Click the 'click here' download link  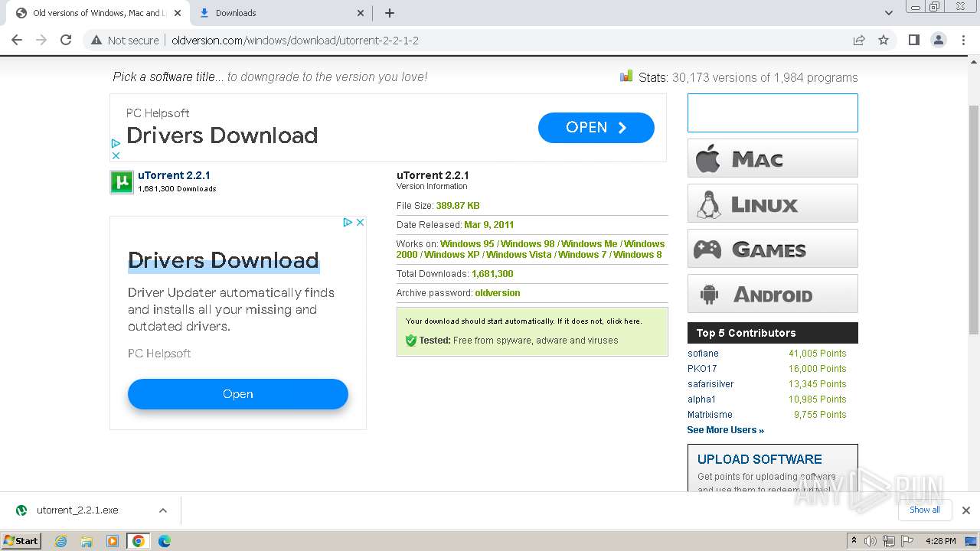pos(624,321)
